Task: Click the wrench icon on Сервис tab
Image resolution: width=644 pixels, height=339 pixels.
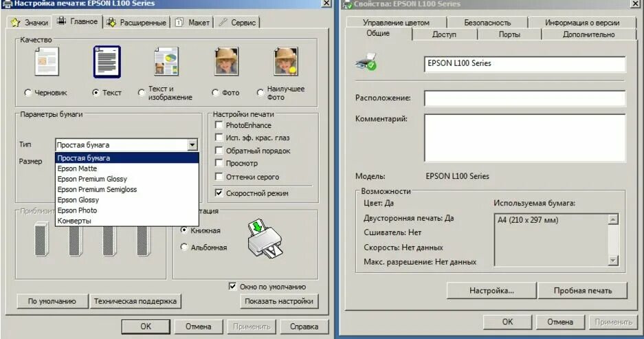Action: (223, 22)
